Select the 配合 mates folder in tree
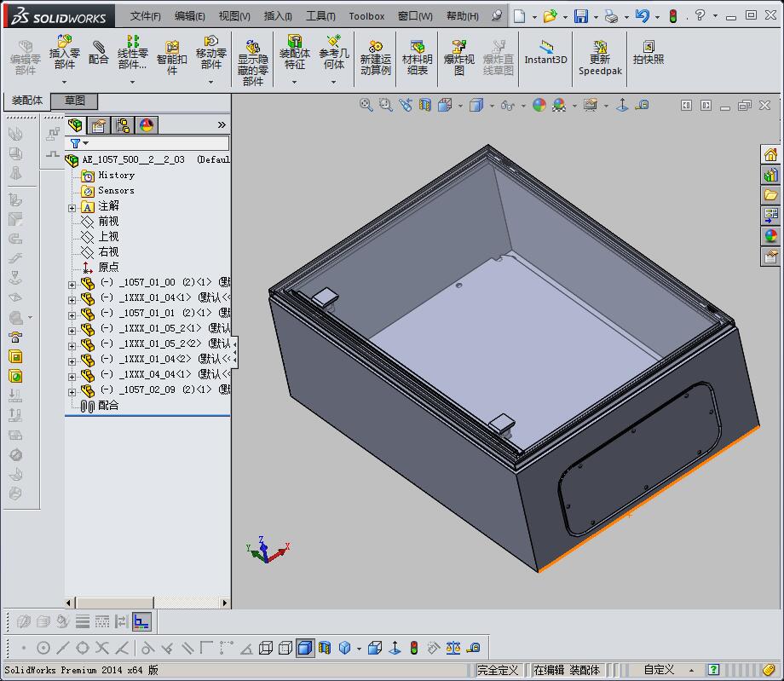Image resolution: width=784 pixels, height=681 pixels. click(107, 406)
